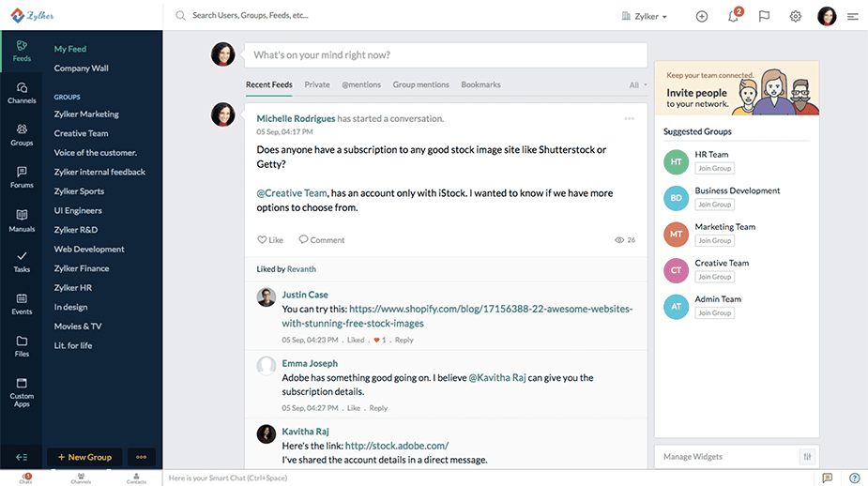Screen dimensions: 868x486
Task: Go to Tasks in the sidebar
Action: pos(22,261)
